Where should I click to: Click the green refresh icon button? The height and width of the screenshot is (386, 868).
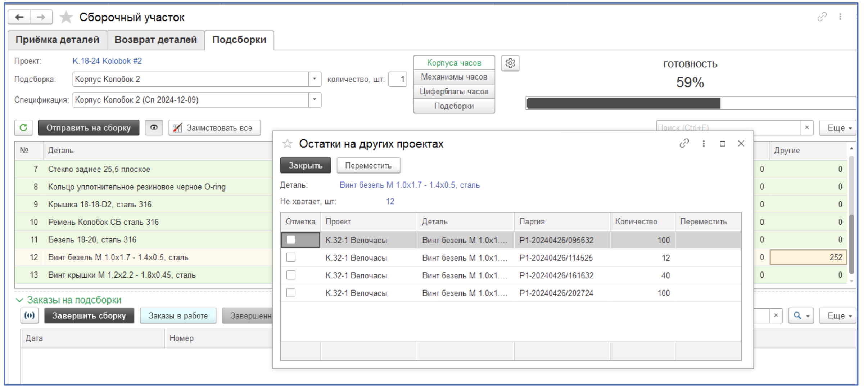click(23, 128)
